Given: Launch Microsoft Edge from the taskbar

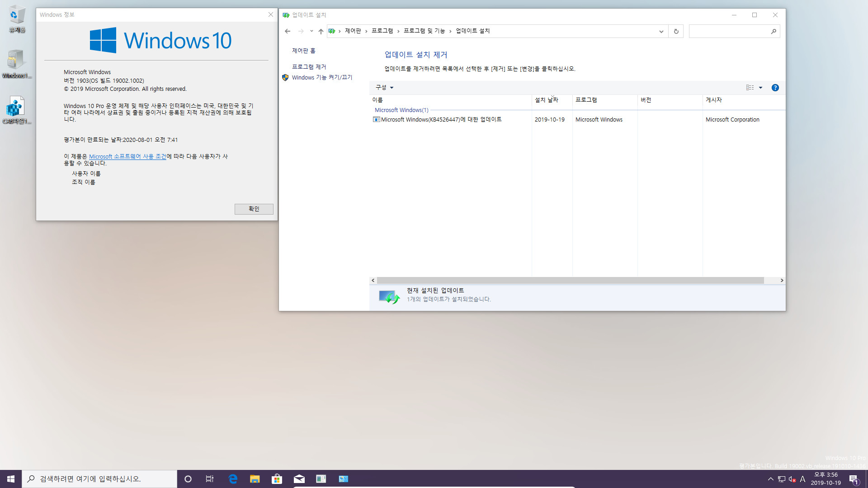Looking at the screenshot, I should pyautogui.click(x=233, y=479).
